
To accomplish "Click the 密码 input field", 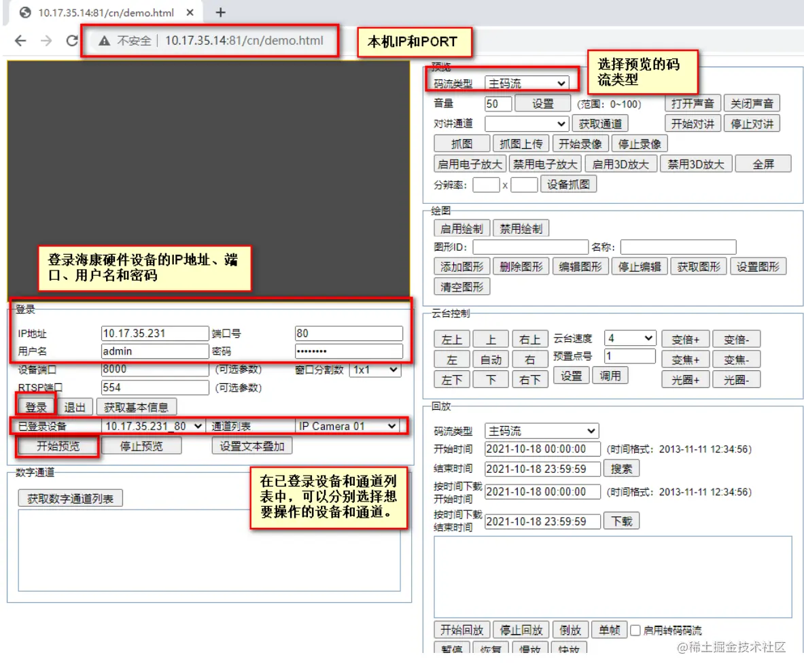I will pyautogui.click(x=349, y=351).
